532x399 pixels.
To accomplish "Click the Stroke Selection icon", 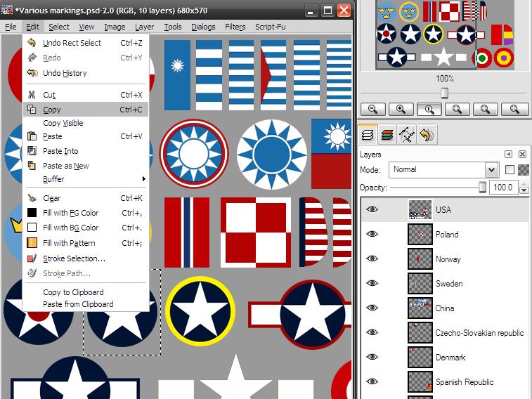I will 32,259.
